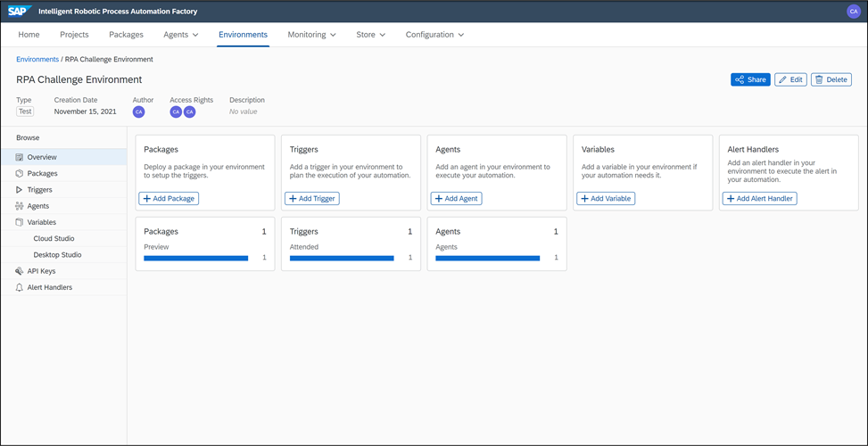
Task: Click the Delete button label
Action: coord(837,79)
